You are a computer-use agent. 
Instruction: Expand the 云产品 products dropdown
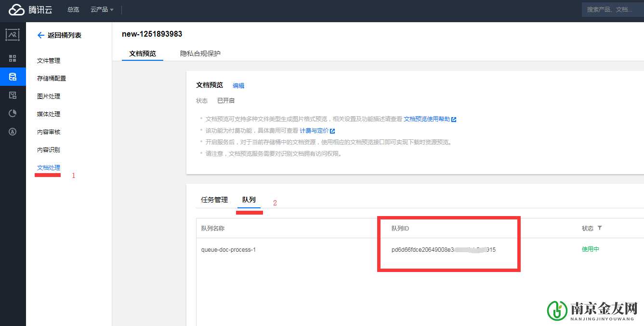point(101,9)
